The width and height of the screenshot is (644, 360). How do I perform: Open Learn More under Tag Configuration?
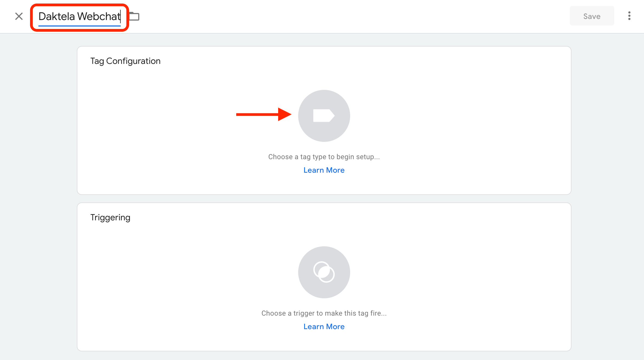pos(324,170)
